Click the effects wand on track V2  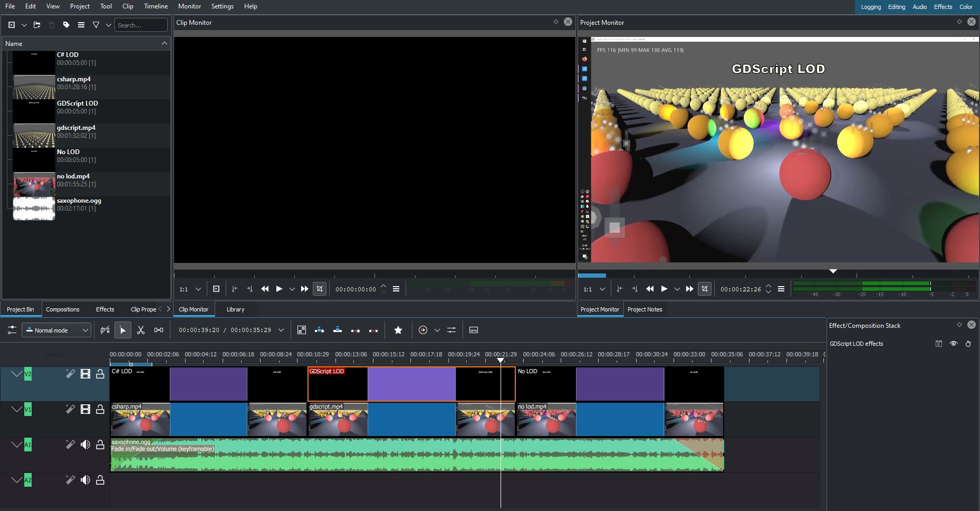pyautogui.click(x=70, y=374)
